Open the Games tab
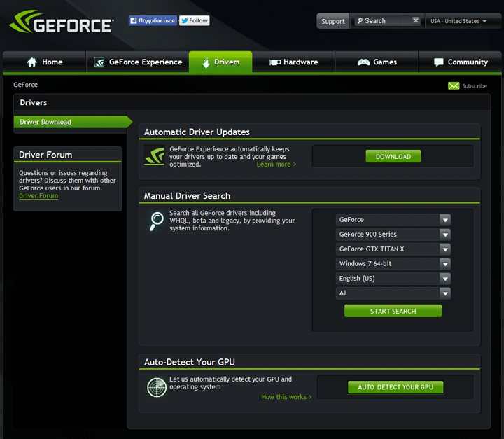Screen dimensions: 504x439 [377, 62]
